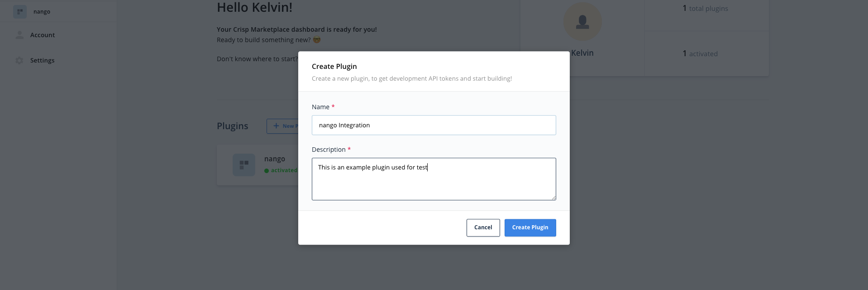Click the nango logo icon in sidebar
This screenshot has height=290, width=868.
tap(20, 12)
